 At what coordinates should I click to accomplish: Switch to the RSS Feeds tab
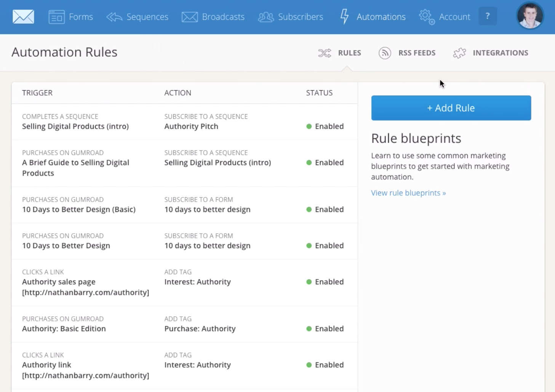click(407, 53)
